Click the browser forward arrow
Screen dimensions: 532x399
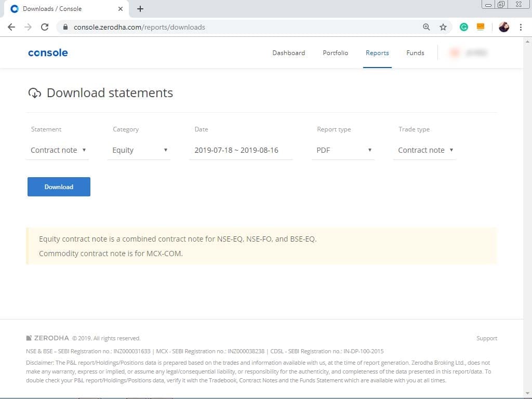[x=28, y=27]
